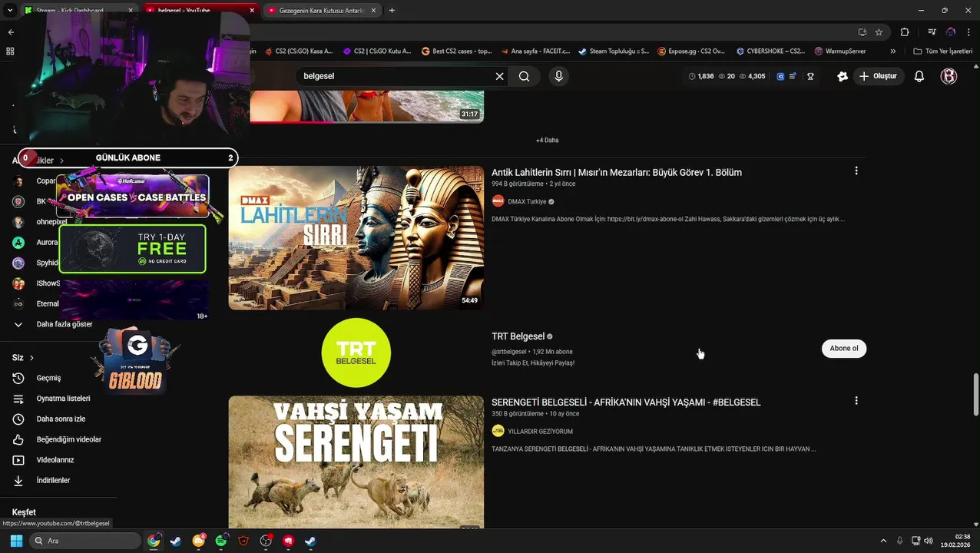
Task: Click the system tray microphone icon
Action: 899,541
